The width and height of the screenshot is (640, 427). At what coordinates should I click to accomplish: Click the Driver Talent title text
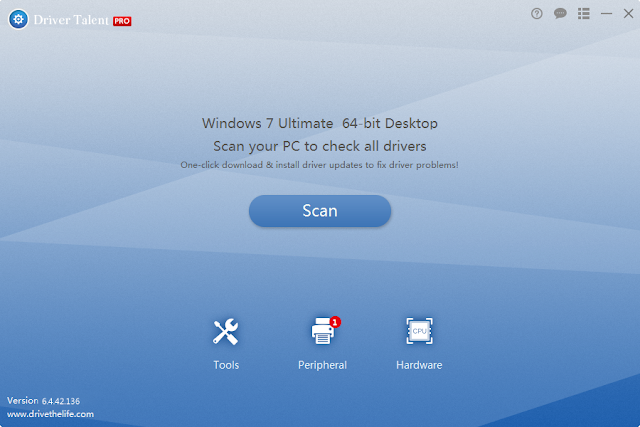pyautogui.click(x=71, y=20)
